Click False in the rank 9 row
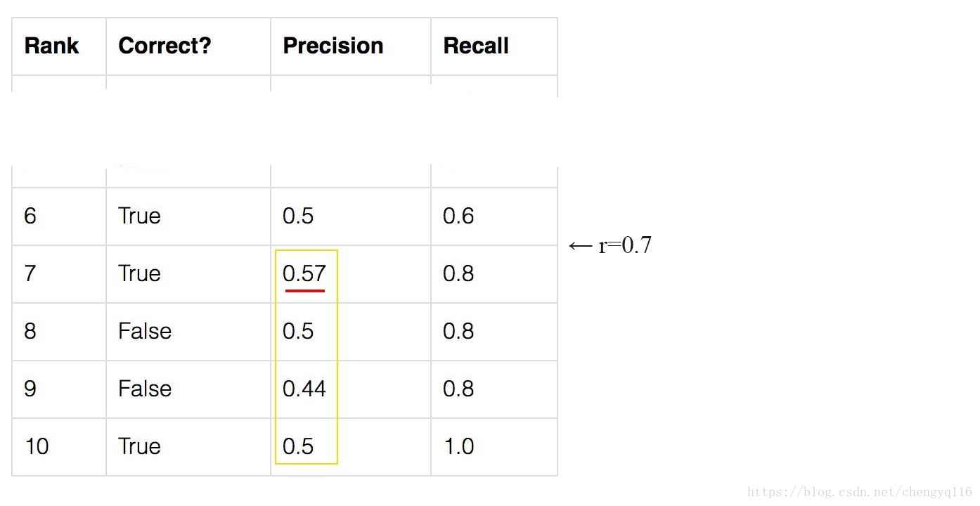The width and height of the screenshot is (980, 506). (145, 389)
